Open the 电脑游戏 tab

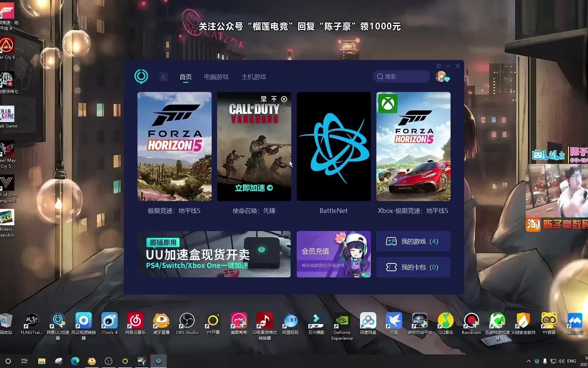point(216,77)
